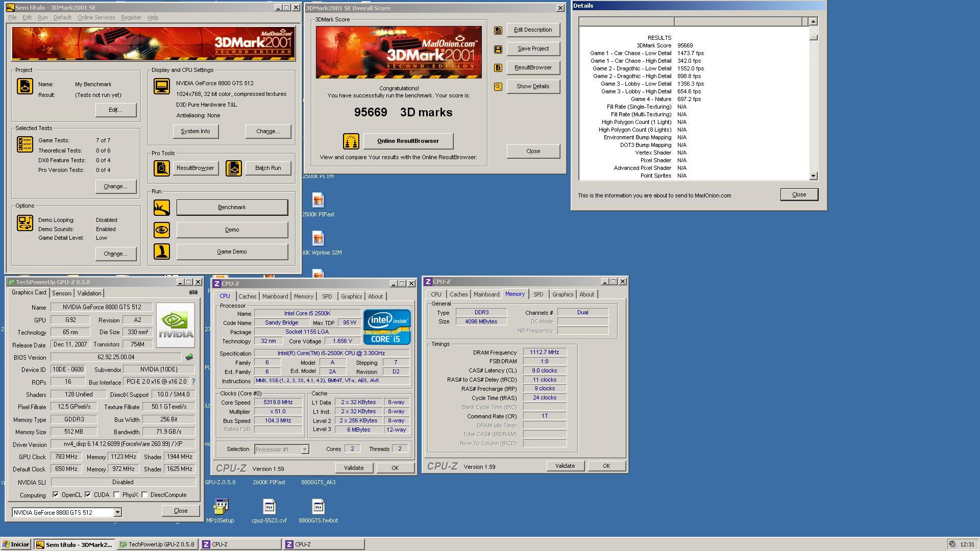The image size is (980, 551).
Task: Toggle the PhysX checkbox in GPU-Z
Action: coord(116,494)
